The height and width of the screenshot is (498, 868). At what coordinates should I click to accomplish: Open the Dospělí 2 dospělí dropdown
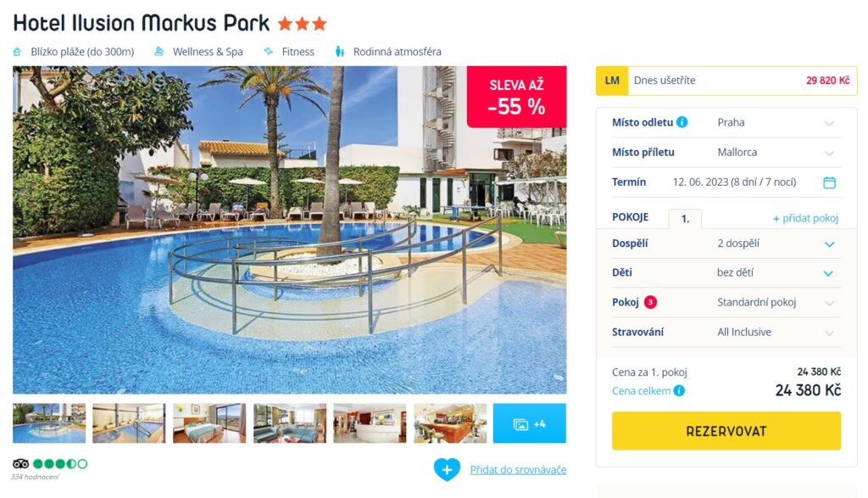[x=779, y=243]
